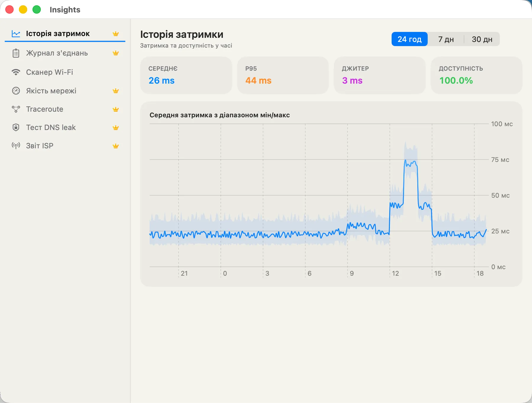
Task: Click the 100 мс axis label
Action: [502, 124]
